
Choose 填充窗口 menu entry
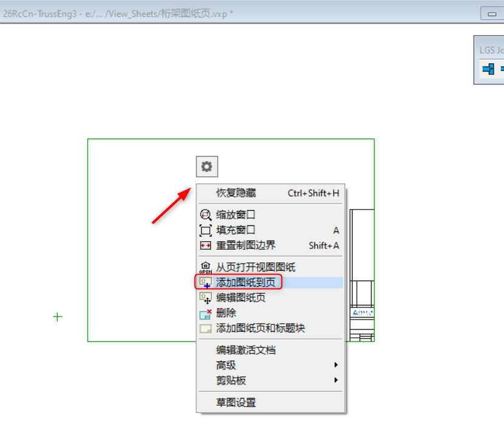pyautogui.click(x=271, y=230)
